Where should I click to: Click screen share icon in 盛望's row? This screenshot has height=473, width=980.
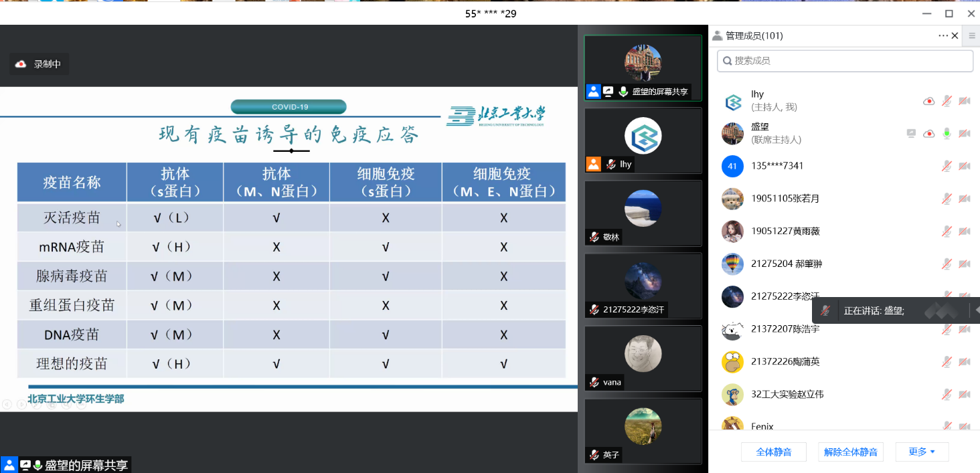[911, 134]
